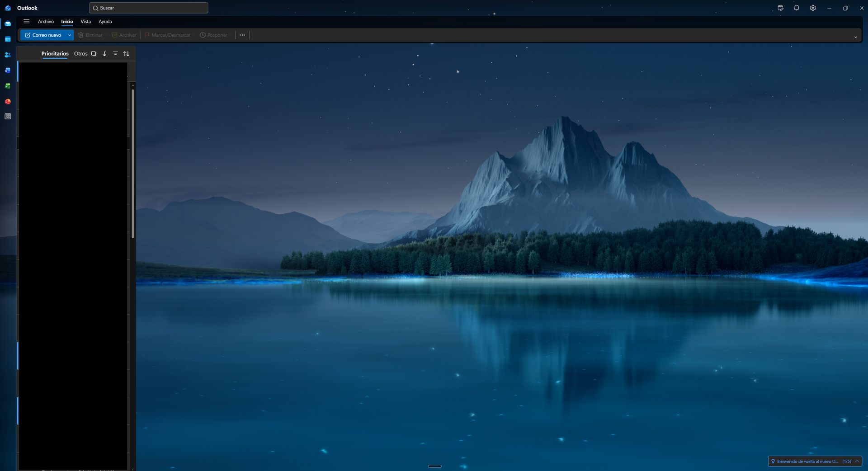The width and height of the screenshot is (868, 471).
Task: Toggle the navigation pane hamburger button
Action: click(27, 21)
